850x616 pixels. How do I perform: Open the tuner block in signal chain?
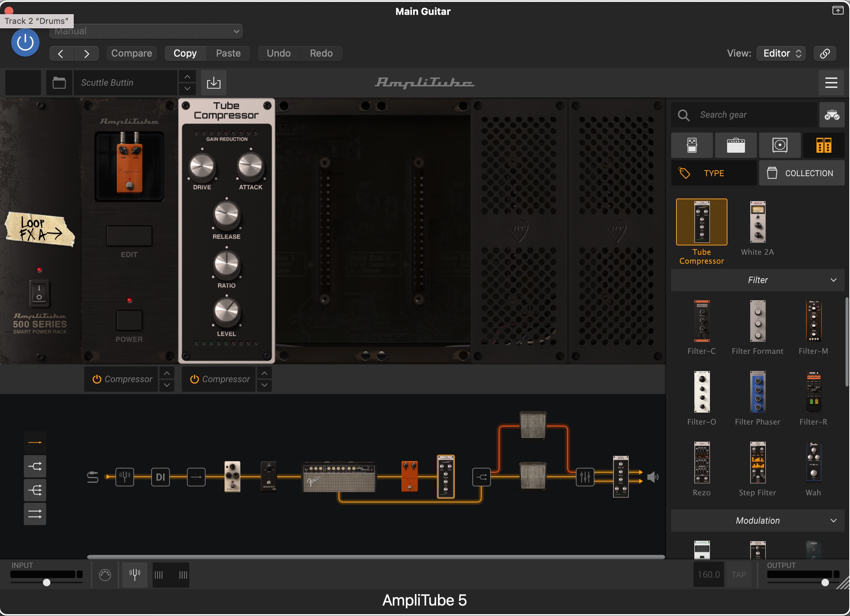pyautogui.click(x=124, y=477)
